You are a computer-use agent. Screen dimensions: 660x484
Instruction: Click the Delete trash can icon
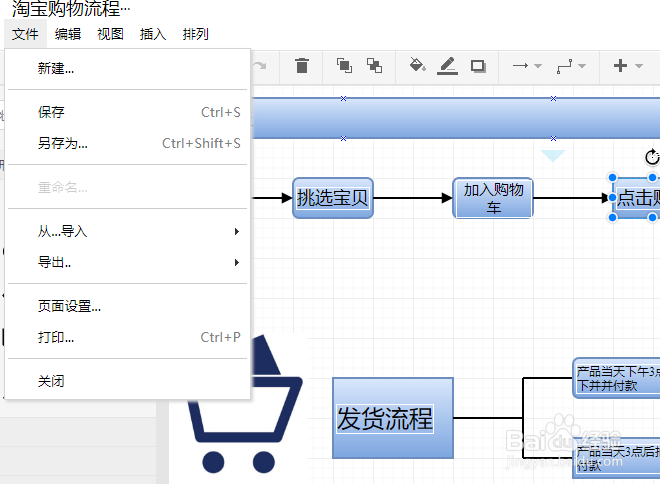coord(302,66)
